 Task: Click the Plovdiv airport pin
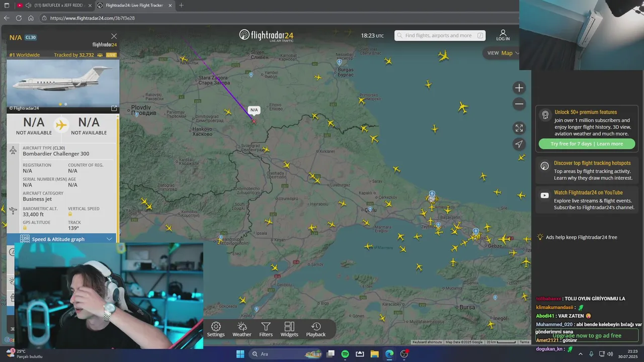click(x=137, y=115)
